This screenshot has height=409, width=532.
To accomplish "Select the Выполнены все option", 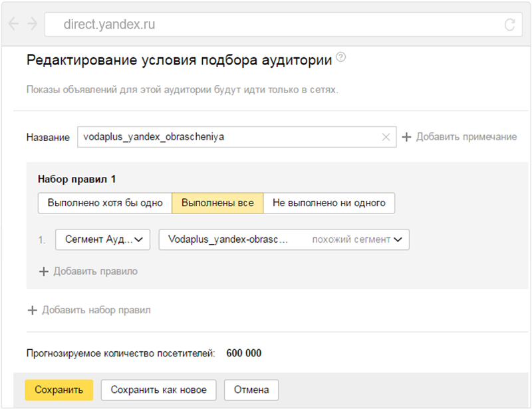I will coord(217,203).
